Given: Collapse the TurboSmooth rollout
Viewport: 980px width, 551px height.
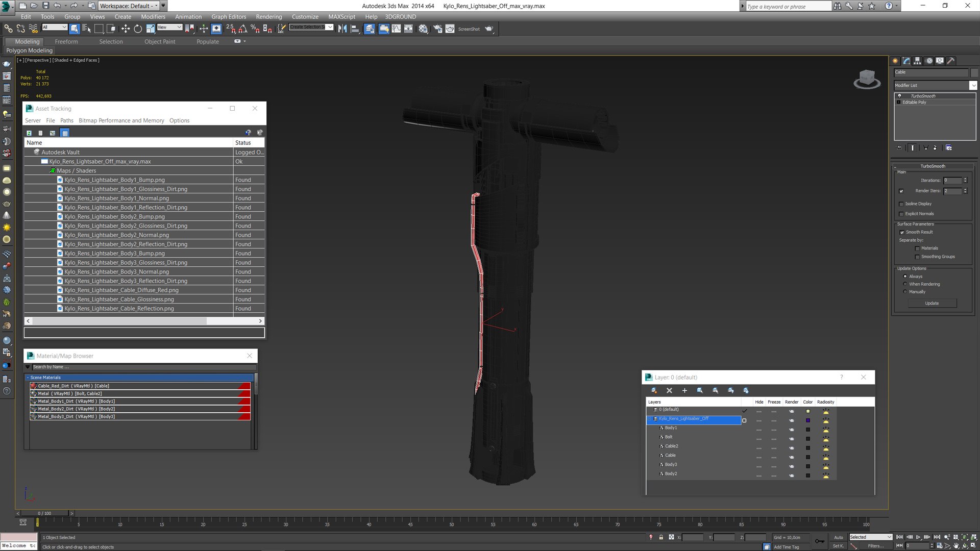Looking at the screenshot, I should click(x=933, y=166).
